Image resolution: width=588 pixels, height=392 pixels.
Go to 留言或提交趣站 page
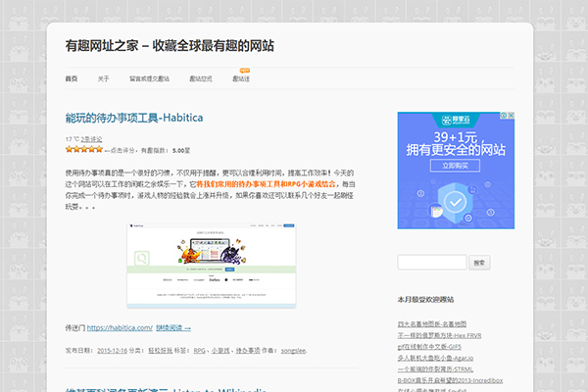coord(149,79)
